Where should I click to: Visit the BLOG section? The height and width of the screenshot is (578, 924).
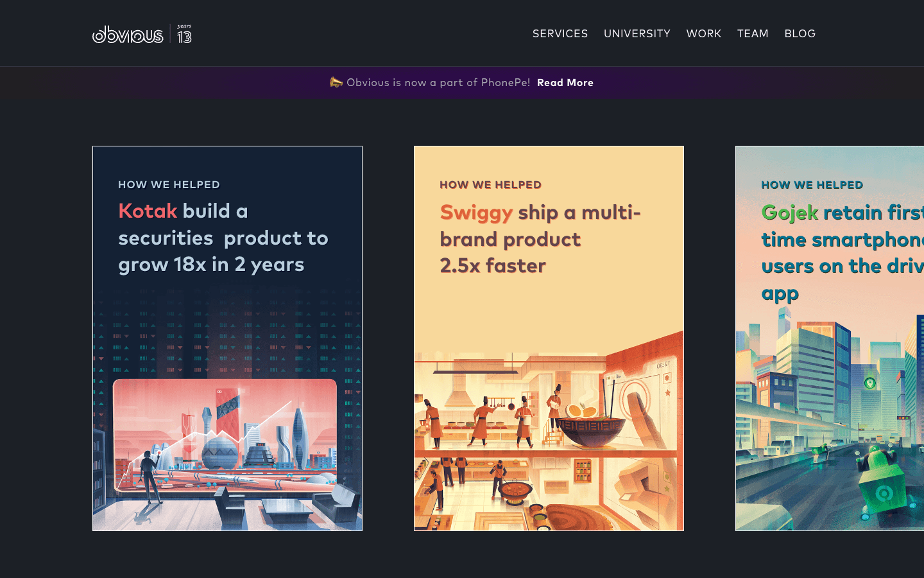[800, 33]
